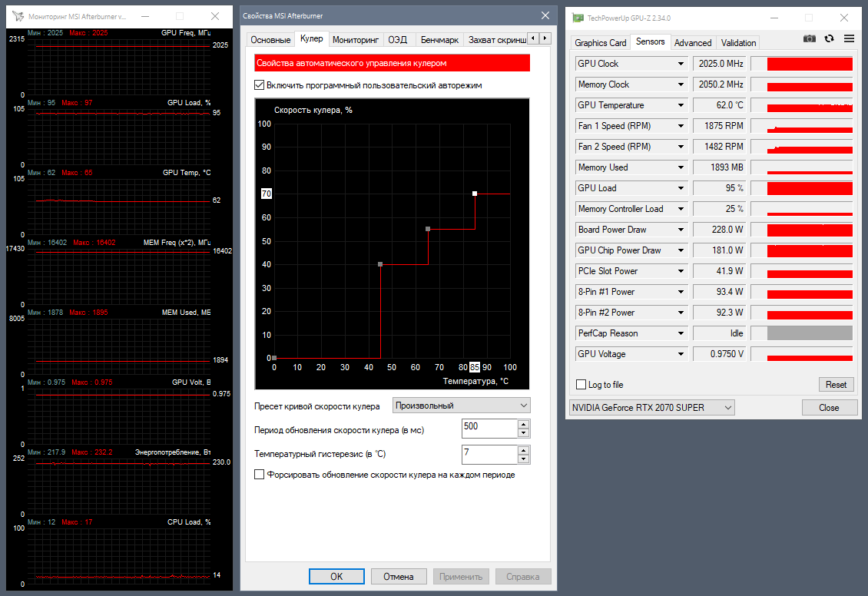Click the Board Power Draw 228.0 W value
The width and height of the screenshot is (868, 596).
[719, 230]
